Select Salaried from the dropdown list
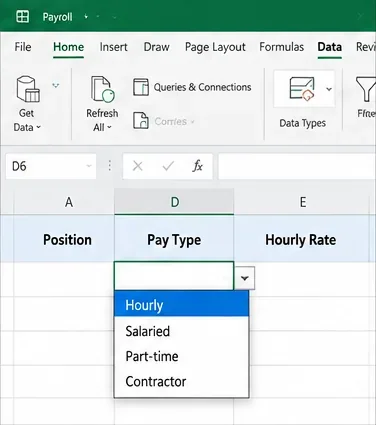The image size is (376, 425). pos(182,331)
